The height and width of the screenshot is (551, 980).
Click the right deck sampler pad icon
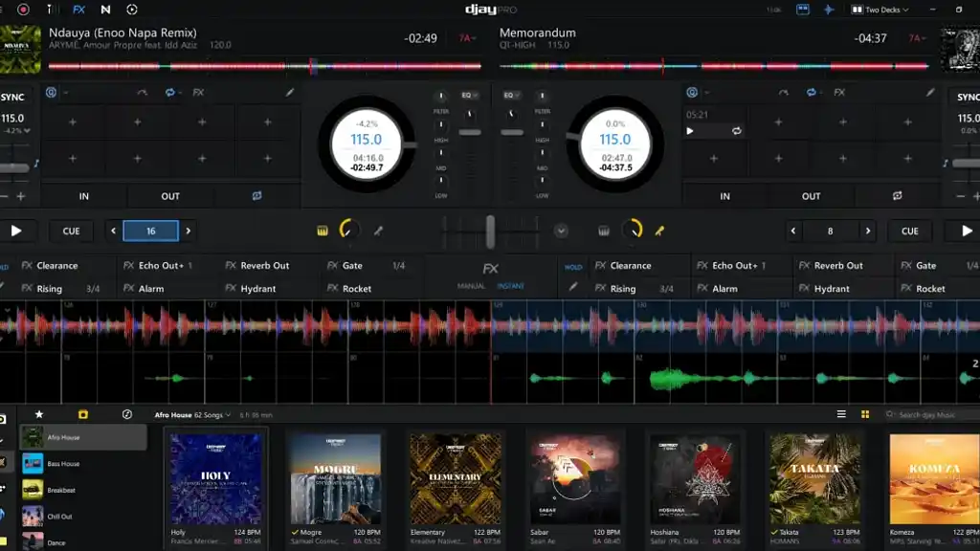(x=604, y=231)
